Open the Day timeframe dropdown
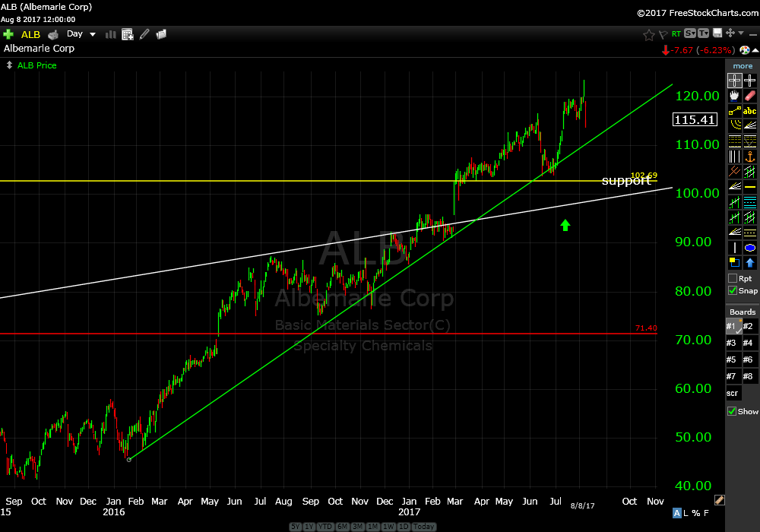The width and height of the screenshot is (760, 532). (81, 34)
